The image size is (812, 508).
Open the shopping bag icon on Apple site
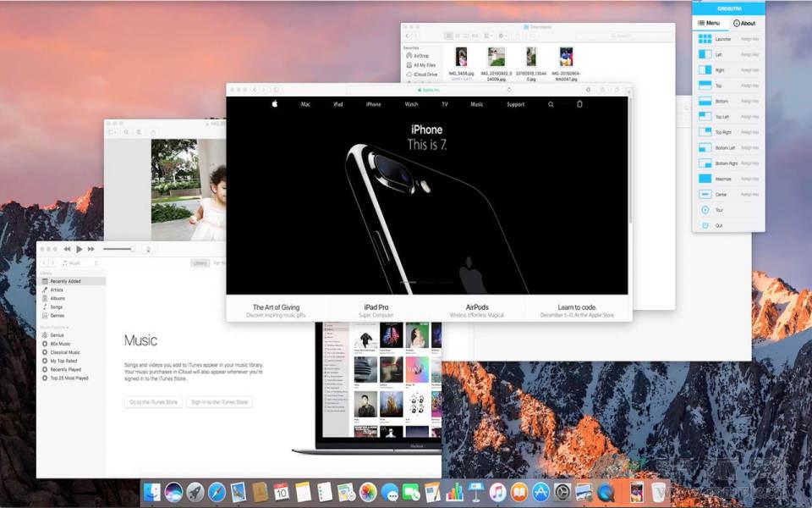click(x=579, y=104)
